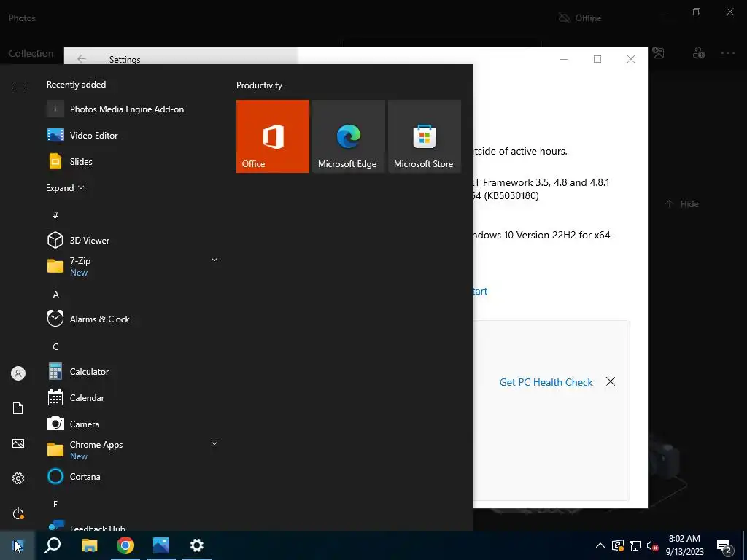The height and width of the screenshot is (560, 747).
Task: Click the Power icon in Start sidebar
Action: coord(18,513)
